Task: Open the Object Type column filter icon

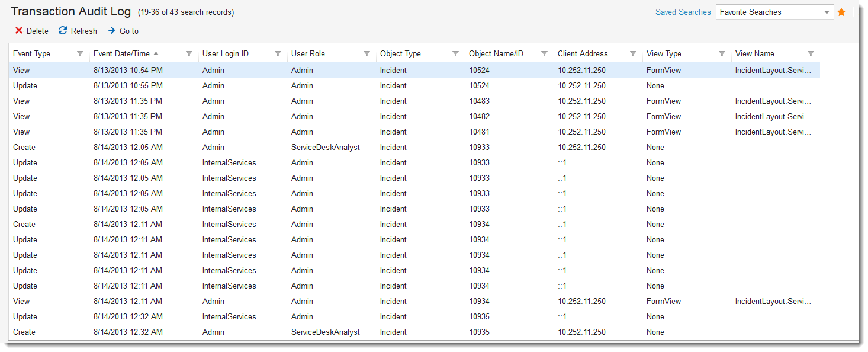Action: (x=455, y=53)
